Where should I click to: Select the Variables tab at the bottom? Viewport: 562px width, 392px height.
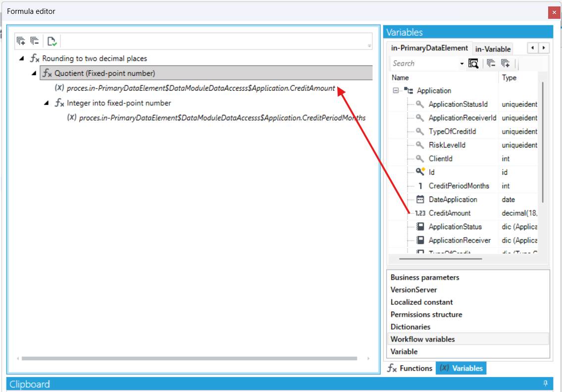click(461, 368)
